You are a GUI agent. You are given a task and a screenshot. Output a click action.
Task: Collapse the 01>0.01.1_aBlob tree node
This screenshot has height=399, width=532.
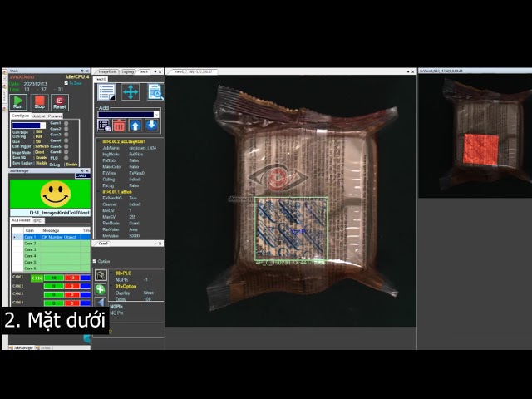coord(98,192)
